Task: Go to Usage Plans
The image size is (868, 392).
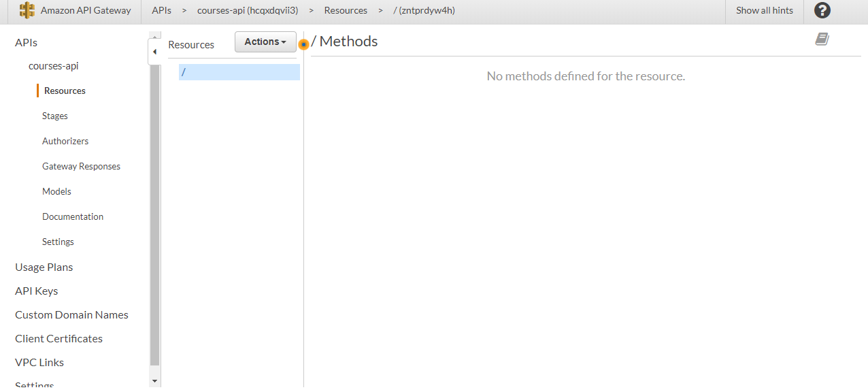Action: [44, 267]
